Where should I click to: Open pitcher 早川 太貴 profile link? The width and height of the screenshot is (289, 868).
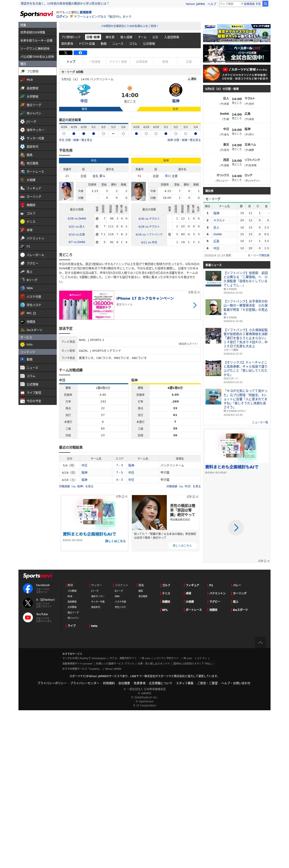(171, 176)
